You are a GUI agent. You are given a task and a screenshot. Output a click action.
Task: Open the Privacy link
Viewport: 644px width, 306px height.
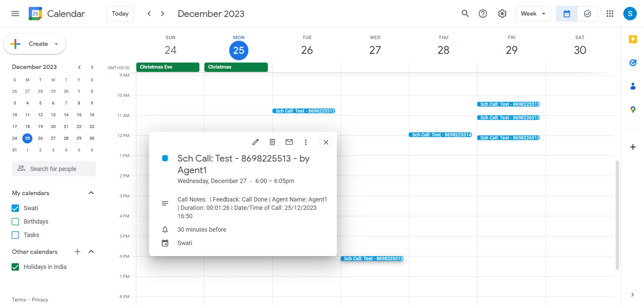(40, 300)
